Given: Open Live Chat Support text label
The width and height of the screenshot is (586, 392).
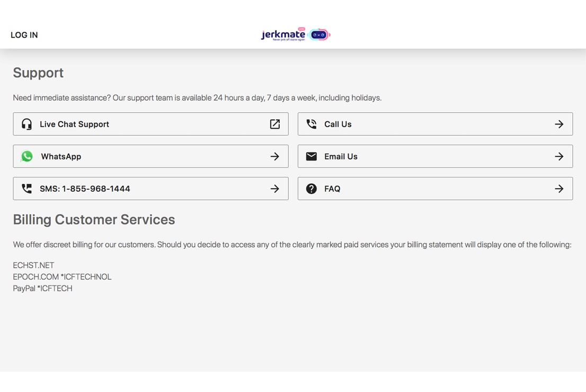Looking at the screenshot, I should [74, 124].
